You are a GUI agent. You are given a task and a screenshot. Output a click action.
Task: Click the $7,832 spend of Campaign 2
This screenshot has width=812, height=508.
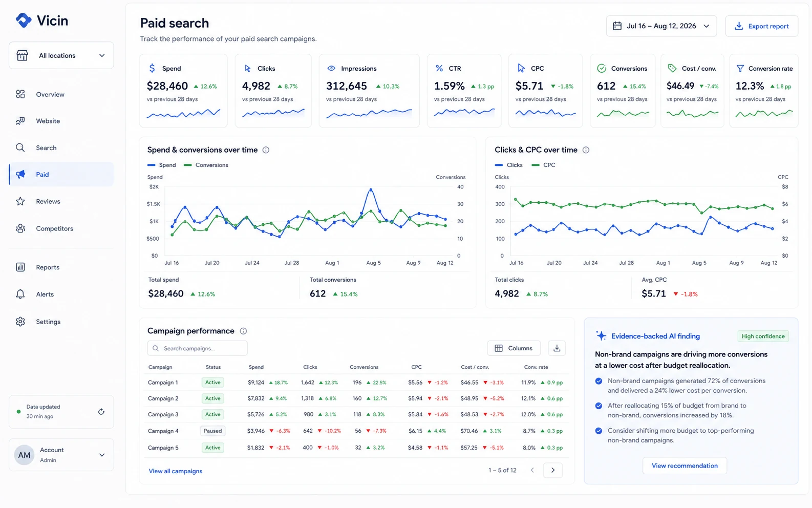click(x=256, y=398)
